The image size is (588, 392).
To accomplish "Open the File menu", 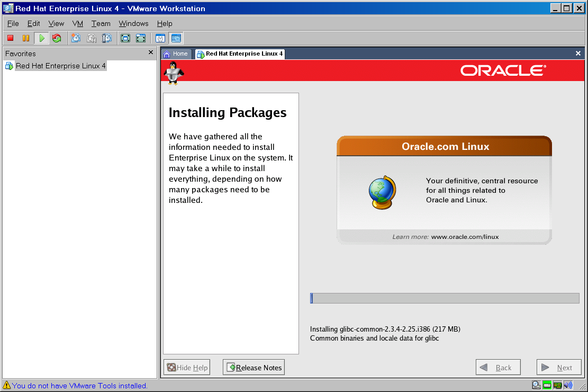I will [13, 24].
